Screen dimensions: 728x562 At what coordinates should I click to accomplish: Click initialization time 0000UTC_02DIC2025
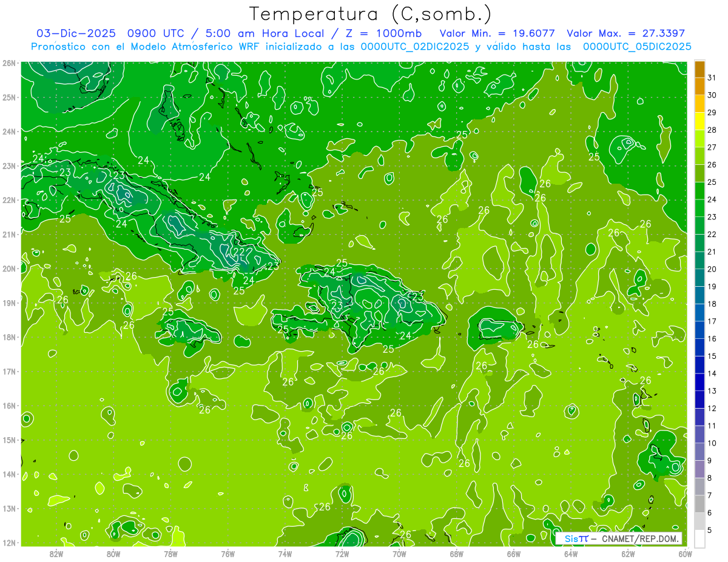[415, 47]
